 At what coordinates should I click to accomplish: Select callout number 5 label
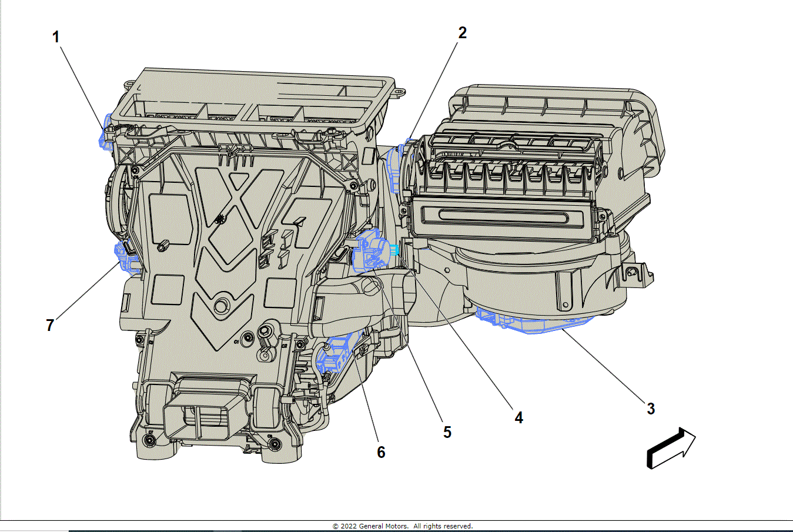(447, 432)
